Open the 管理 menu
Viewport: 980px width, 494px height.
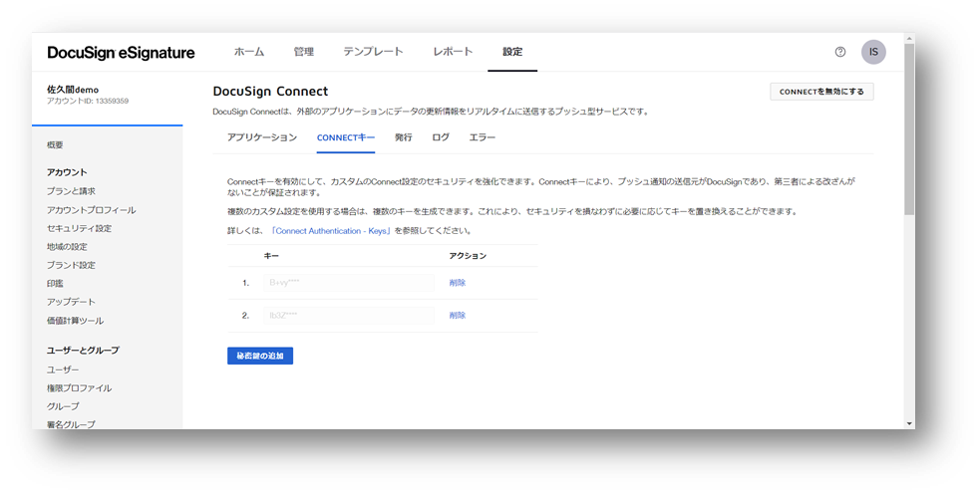pos(304,52)
